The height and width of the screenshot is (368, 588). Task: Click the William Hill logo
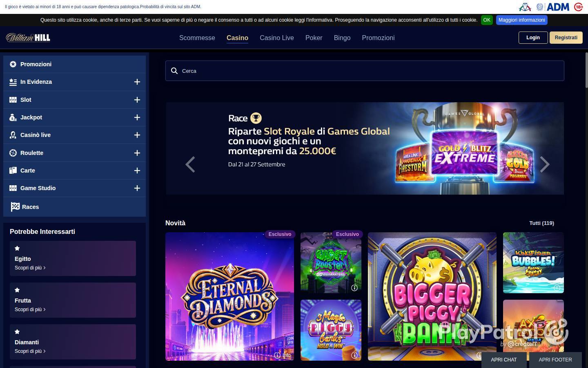(28, 38)
